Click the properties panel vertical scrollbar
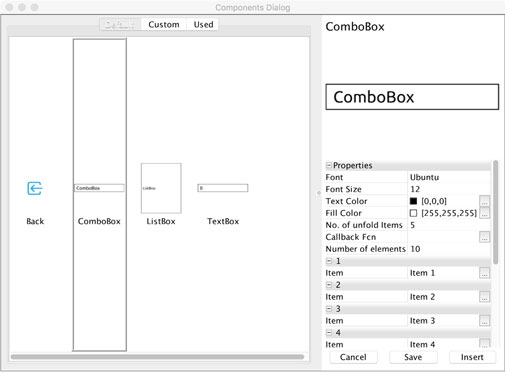505x372 pixels. point(496,212)
